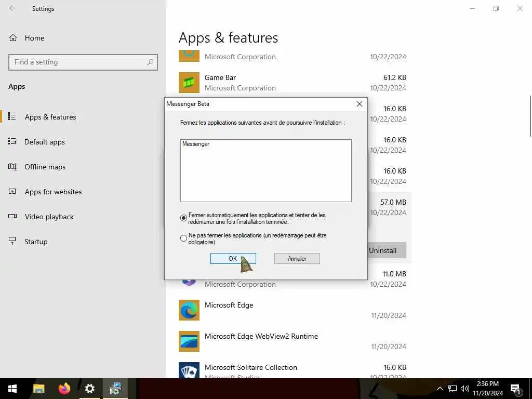532x399 pixels.
Task: Open Startup settings section
Action: pos(36,242)
